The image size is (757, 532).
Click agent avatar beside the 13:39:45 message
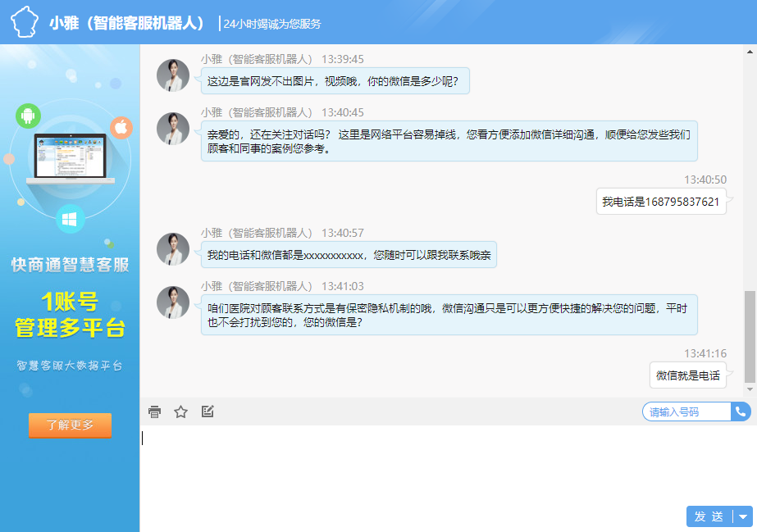point(173,75)
